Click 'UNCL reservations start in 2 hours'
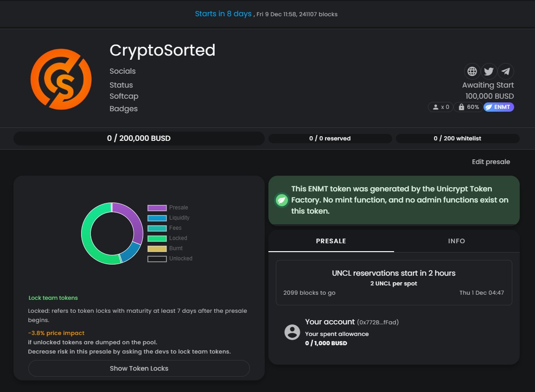This screenshot has width=535, height=392. (394, 273)
